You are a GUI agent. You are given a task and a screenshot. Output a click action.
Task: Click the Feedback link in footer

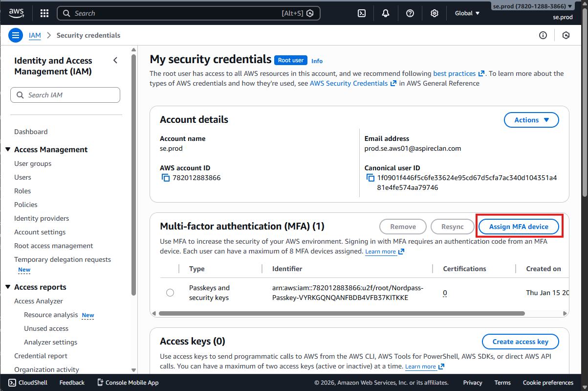point(72,383)
